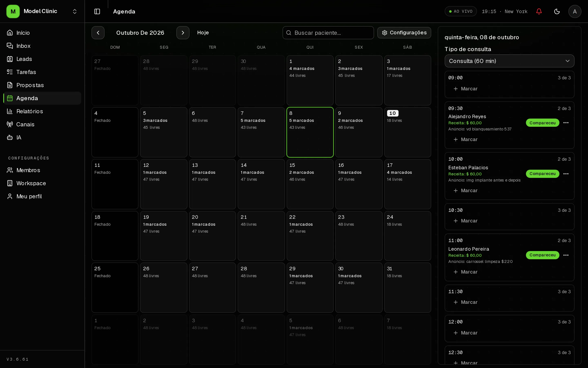588x368 pixels.
Task: Toggle dark mode moon icon
Action: (x=557, y=11)
